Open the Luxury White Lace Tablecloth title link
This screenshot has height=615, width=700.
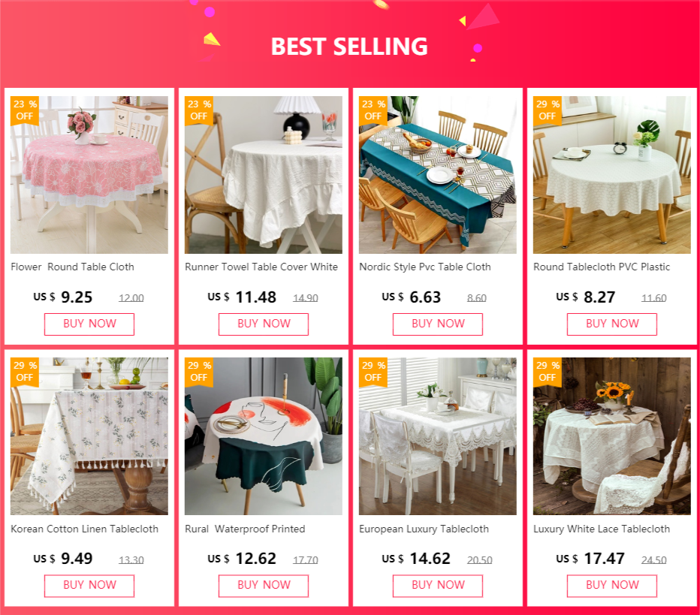pyautogui.click(x=602, y=529)
